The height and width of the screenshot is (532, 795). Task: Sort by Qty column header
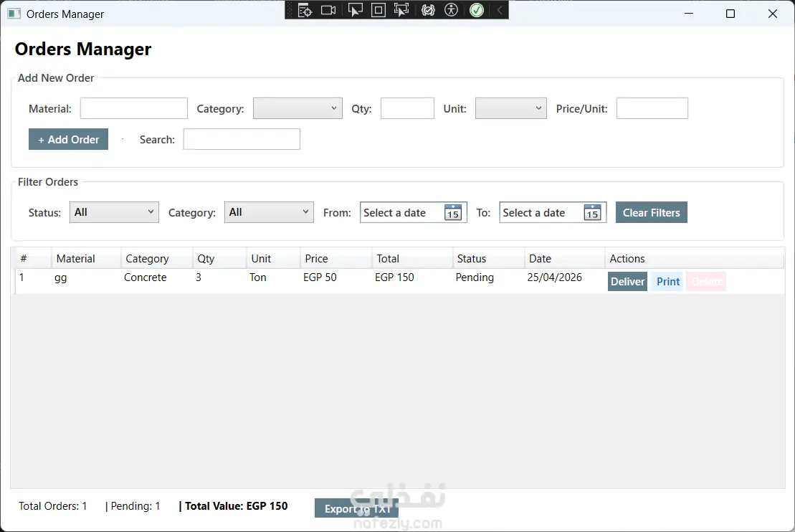219,258
